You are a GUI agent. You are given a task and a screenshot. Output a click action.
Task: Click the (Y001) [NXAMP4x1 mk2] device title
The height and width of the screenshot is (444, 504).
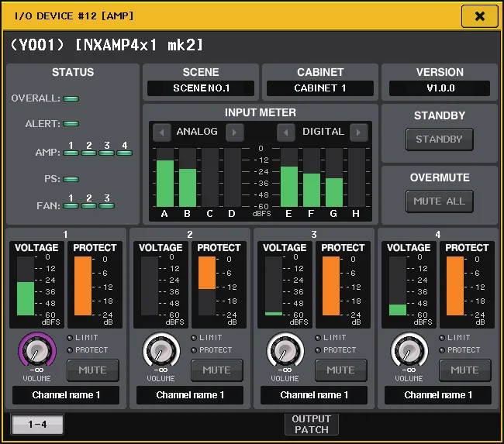point(107,45)
